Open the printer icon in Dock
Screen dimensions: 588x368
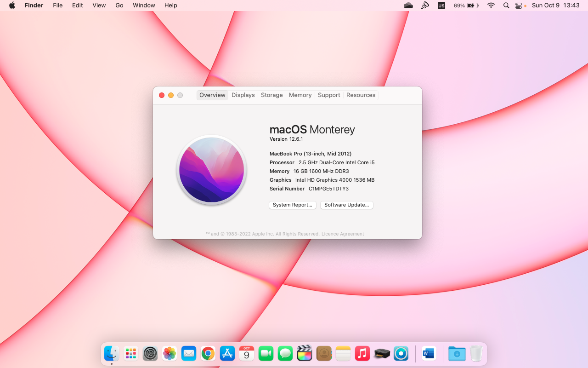click(x=382, y=353)
